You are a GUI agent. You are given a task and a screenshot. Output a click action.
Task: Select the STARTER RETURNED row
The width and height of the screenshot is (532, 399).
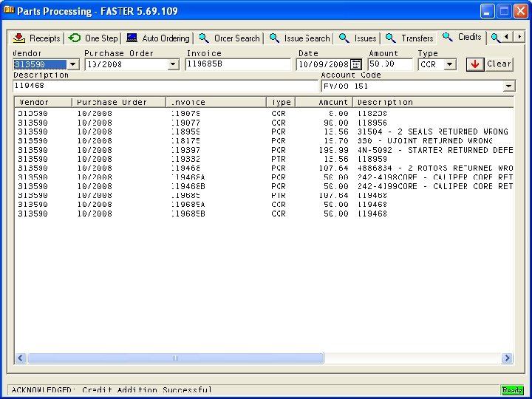click(264, 150)
